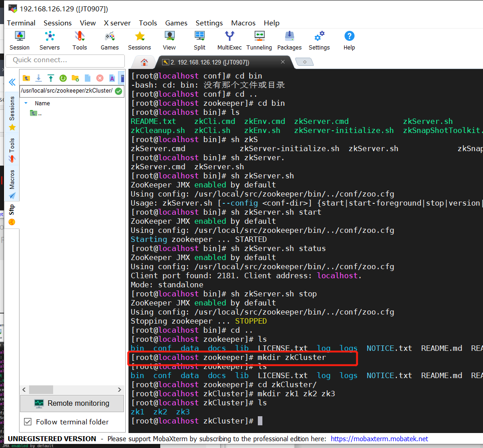Open the Tools toolbar icon
483x448 pixels.
pos(80,40)
